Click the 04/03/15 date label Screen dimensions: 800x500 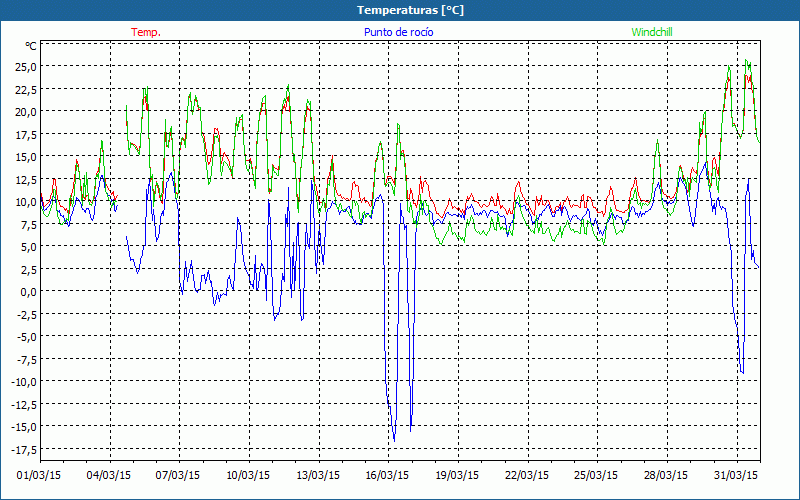point(109,476)
